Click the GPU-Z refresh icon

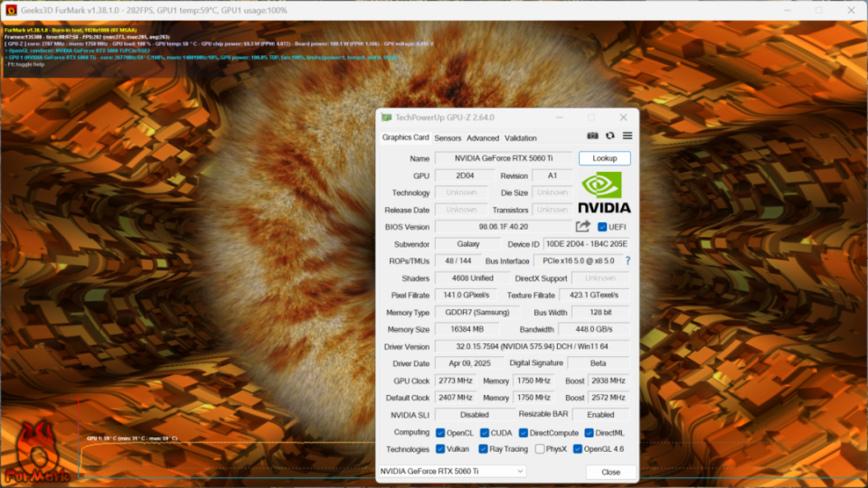(610, 136)
